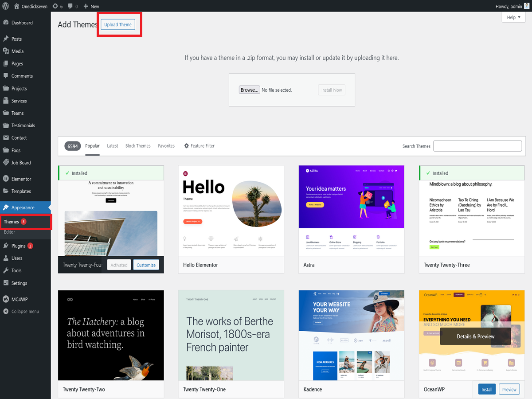The image size is (532, 399).
Task: Click the Users person icon
Action: pos(6,258)
